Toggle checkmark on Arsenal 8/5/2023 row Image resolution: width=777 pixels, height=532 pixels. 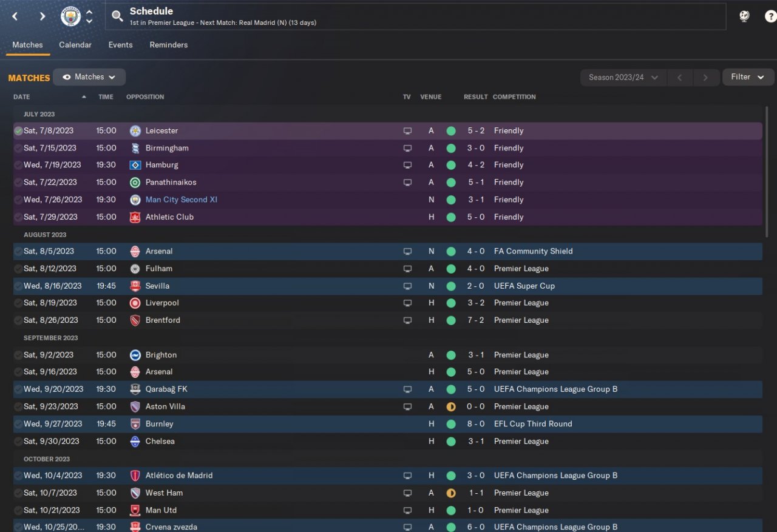[x=18, y=251]
